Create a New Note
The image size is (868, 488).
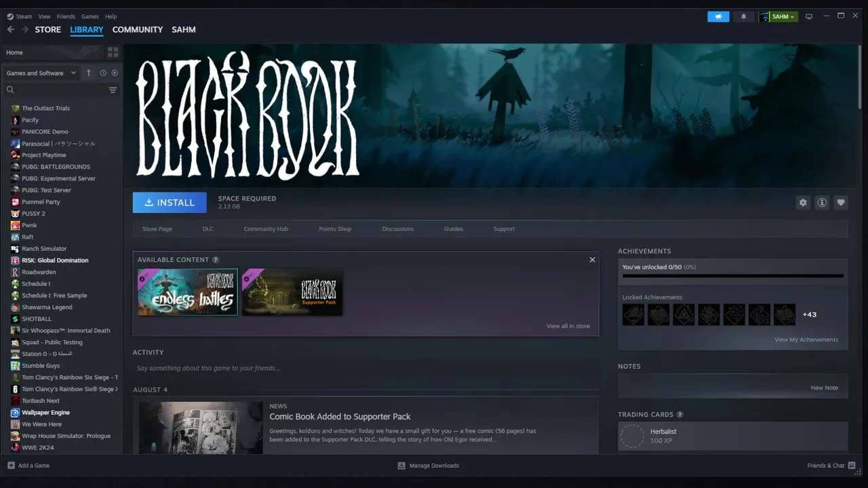tap(825, 388)
